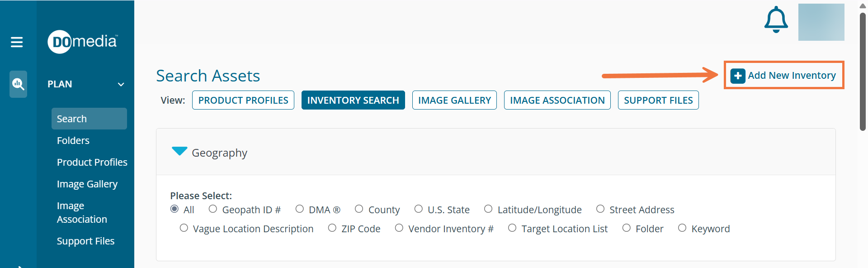Open the Support Files view
The height and width of the screenshot is (268, 868).
[658, 100]
